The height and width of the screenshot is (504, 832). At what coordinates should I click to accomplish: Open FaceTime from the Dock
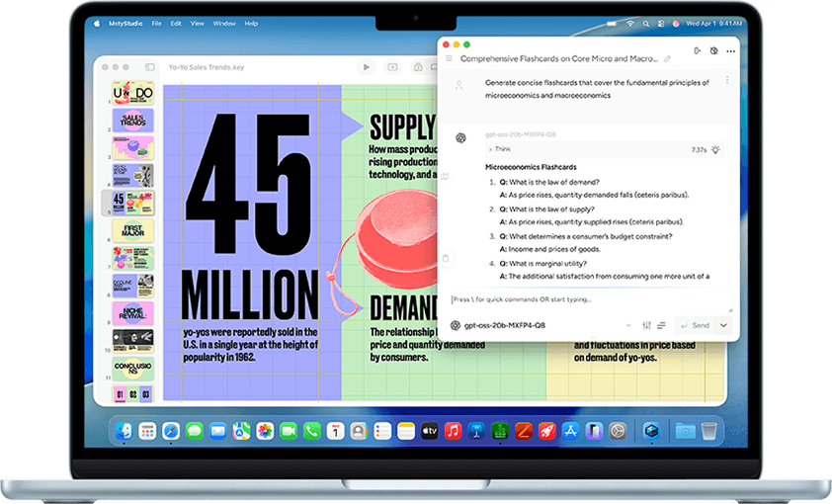(x=289, y=431)
